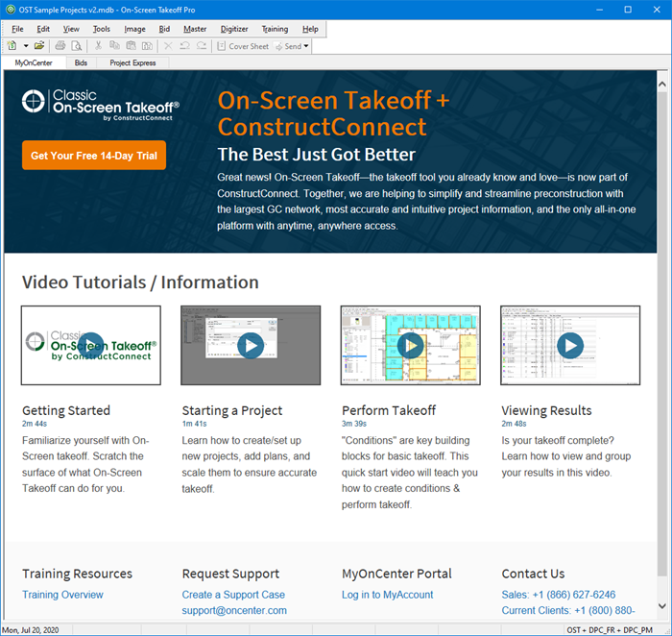The width and height of the screenshot is (672, 636).
Task: Switch to the Bids tab
Action: tap(81, 62)
